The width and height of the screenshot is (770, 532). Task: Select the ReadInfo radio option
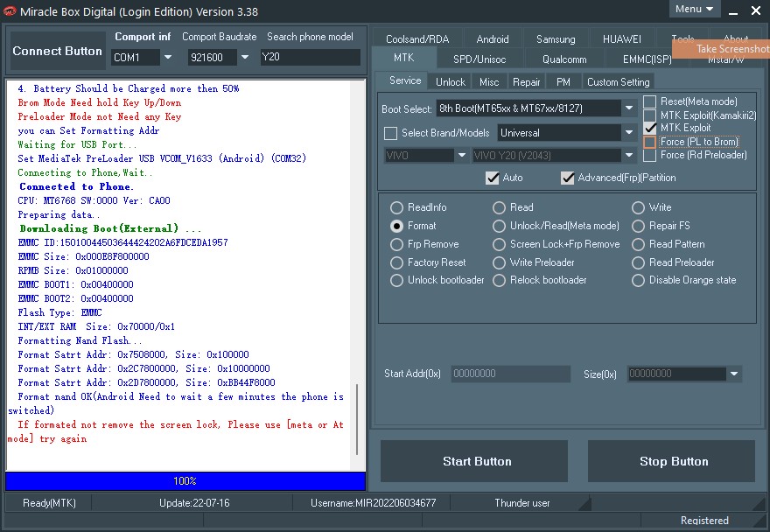(x=396, y=207)
